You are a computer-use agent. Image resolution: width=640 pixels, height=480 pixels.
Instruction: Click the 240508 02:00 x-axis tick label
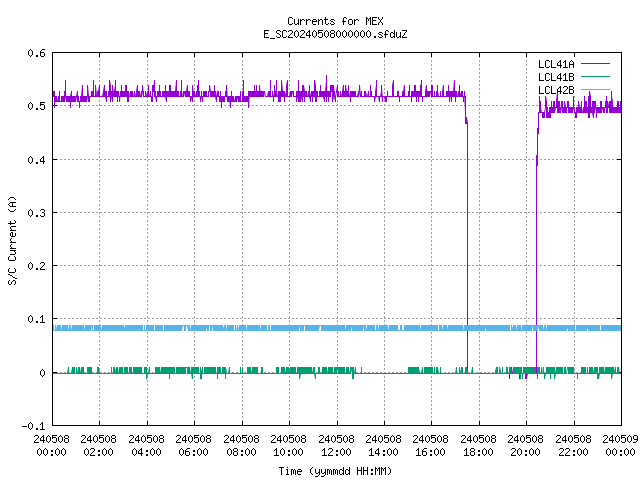98,446
